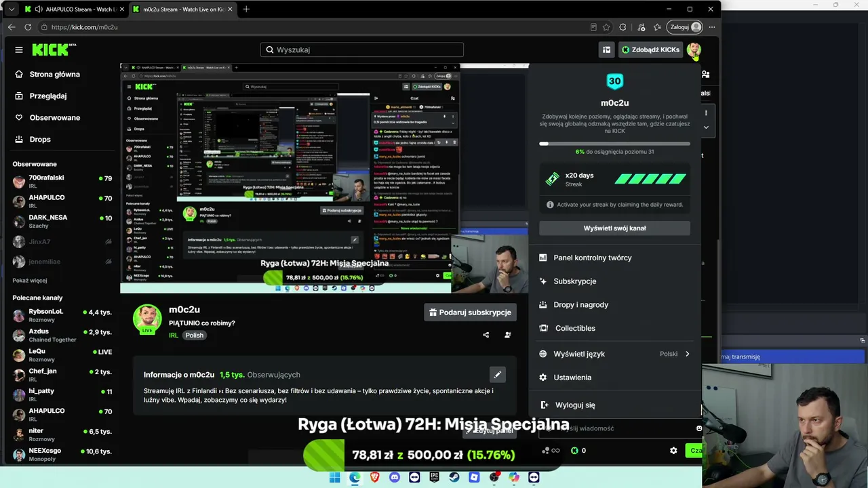Open Azdus recommended channel

62,335
